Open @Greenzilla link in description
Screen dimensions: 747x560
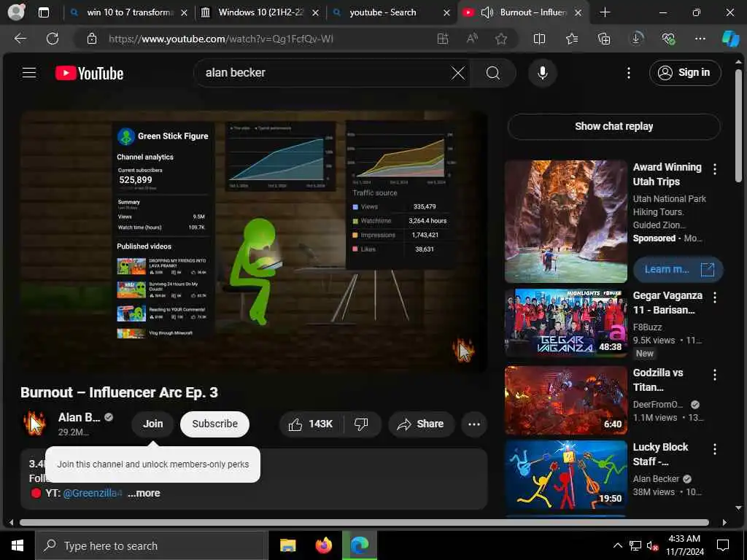click(x=93, y=493)
